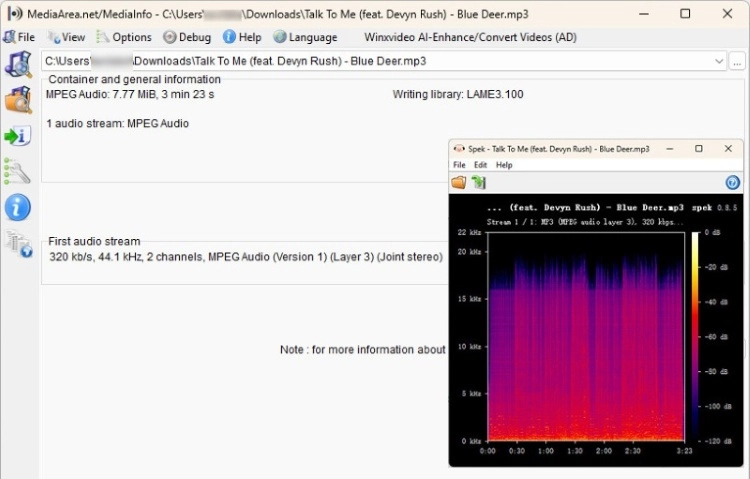Click Spek's open file folder icon
750x479 pixels.
(x=459, y=182)
